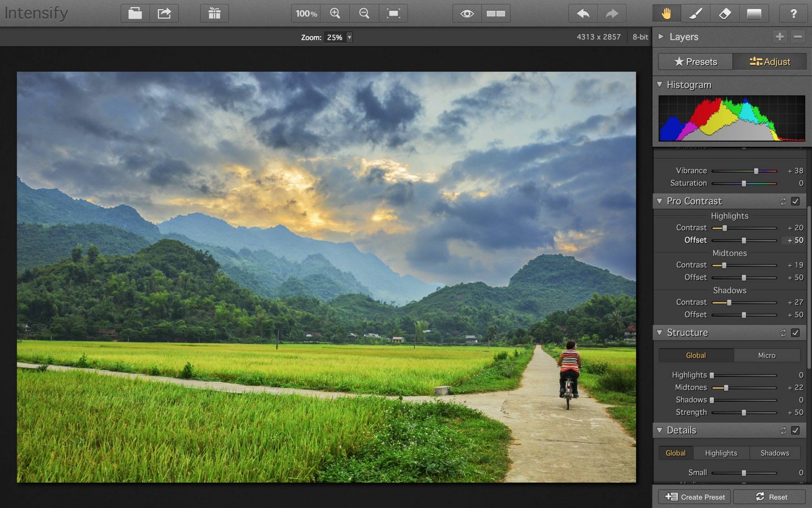Collapse the Structure section
812x508 pixels.
pos(660,332)
